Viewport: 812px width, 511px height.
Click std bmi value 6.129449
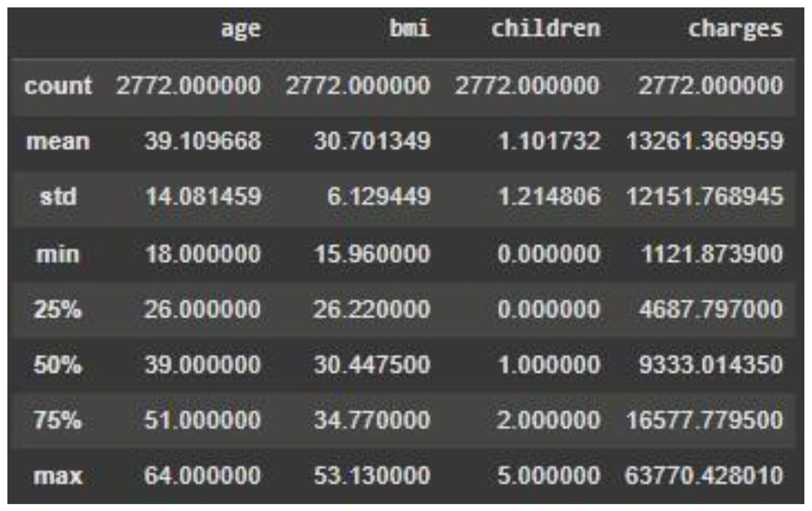(379, 196)
